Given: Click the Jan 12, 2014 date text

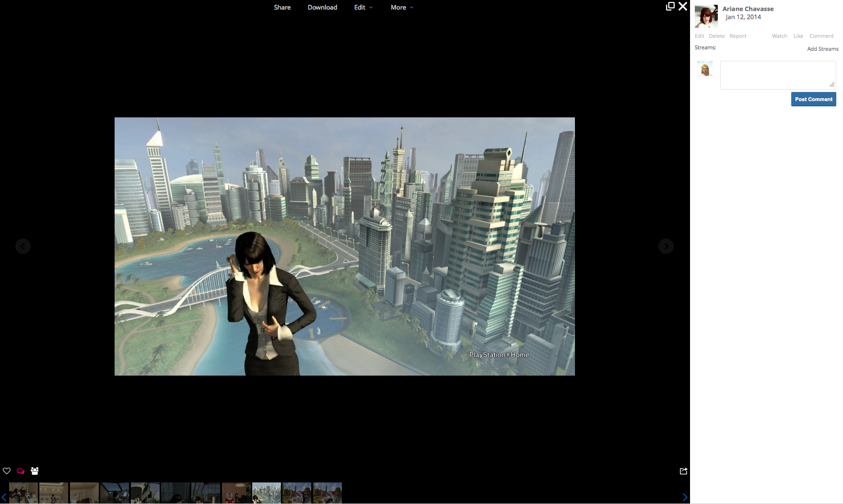Looking at the screenshot, I should pos(743,17).
